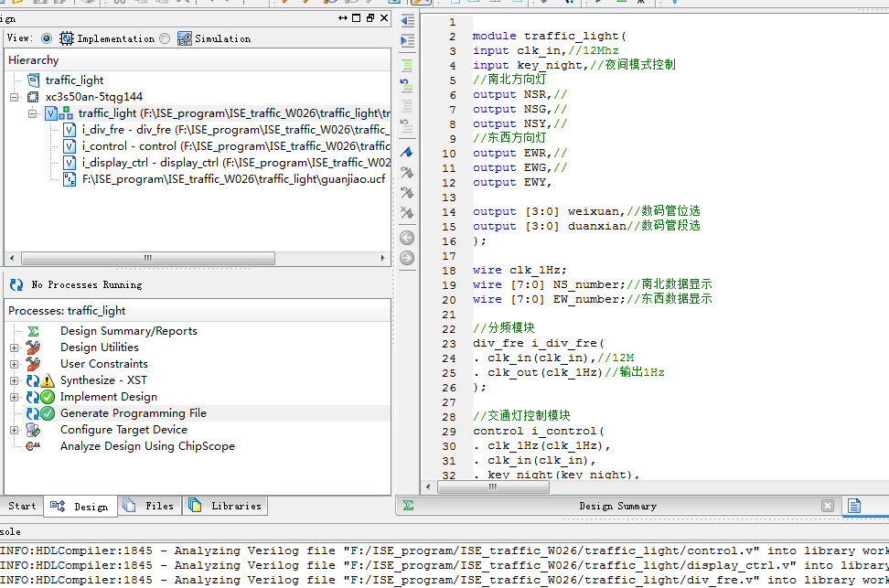The height and width of the screenshot is (588, 889).
Task: Click the traffic_light project file icon
Action: pyautogui.click(x=34, y=80)
